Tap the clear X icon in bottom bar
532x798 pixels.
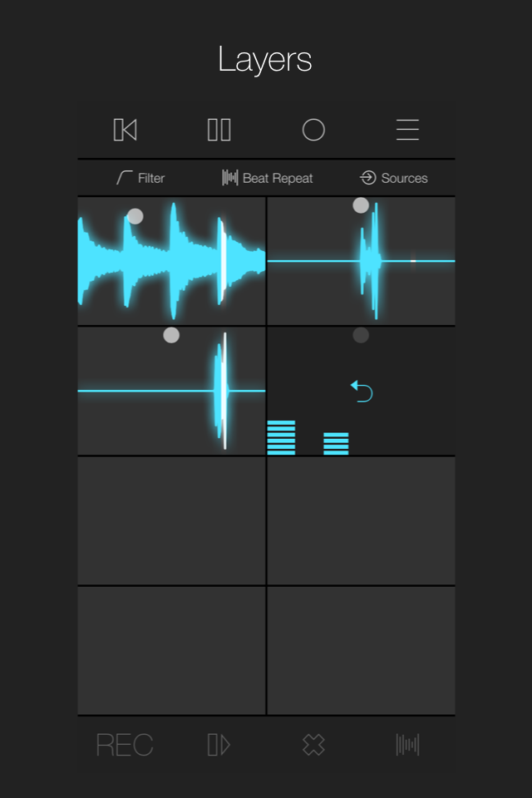click(x=313, y=745)
